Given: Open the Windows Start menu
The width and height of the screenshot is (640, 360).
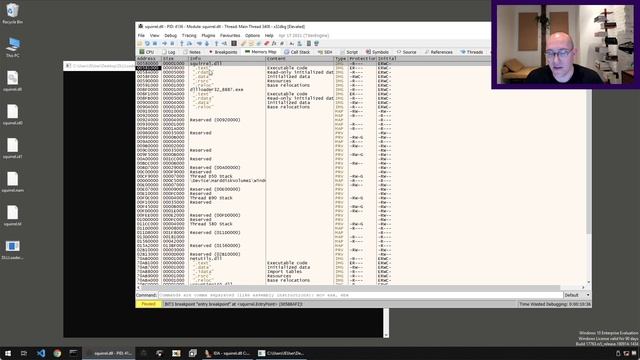Looking at the screenshot, I should (x=8, y=353).
